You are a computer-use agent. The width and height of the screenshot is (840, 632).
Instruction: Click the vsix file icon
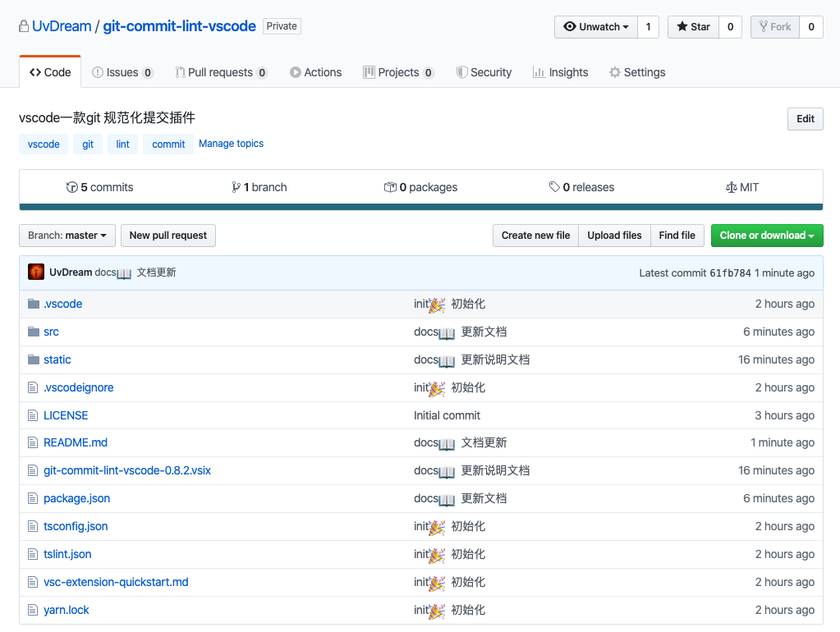[x=33, y=470]
